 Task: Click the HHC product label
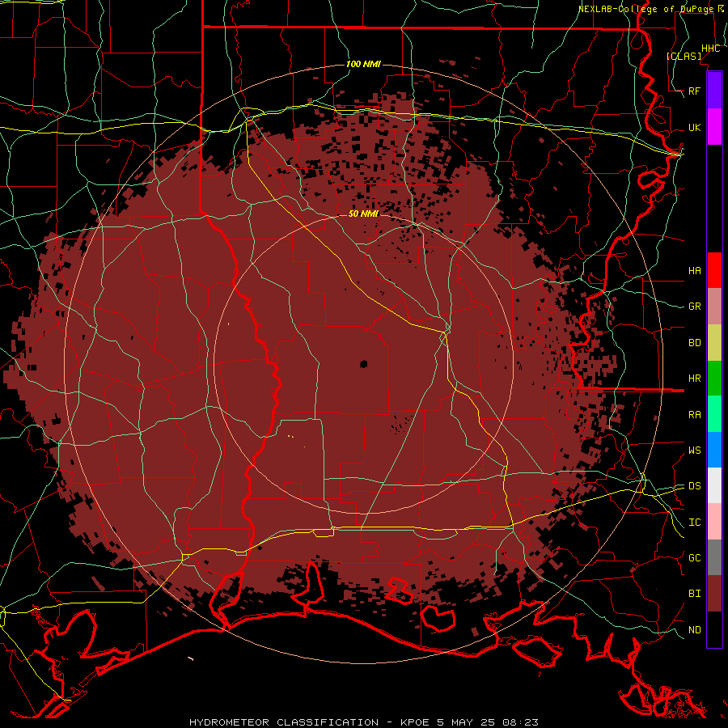pyautogui.click(x=711, y=49)
